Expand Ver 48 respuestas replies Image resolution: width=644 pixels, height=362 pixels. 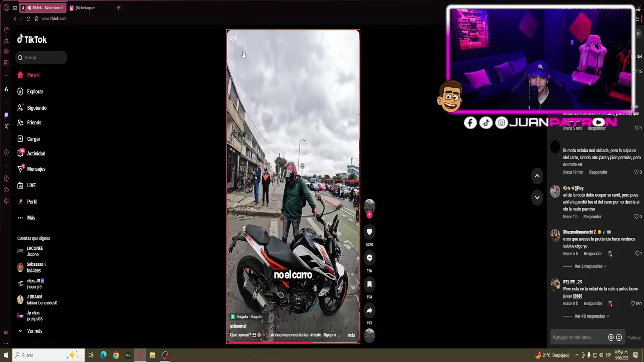pyautogui.click(x=592, y=316)
